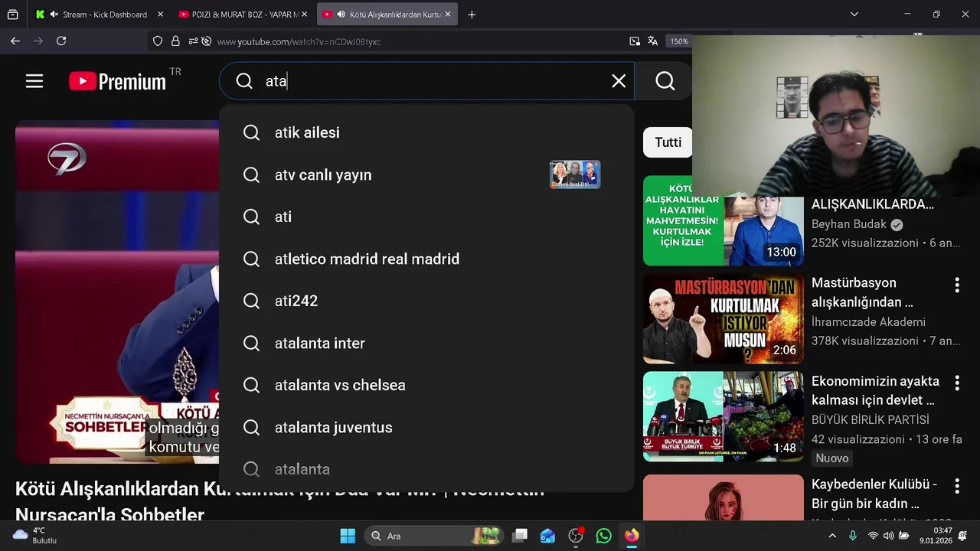Screen dimensions: 980x551
Task: Choose the 'atalanta juventus' suggestion
Action: pos(426,427)
